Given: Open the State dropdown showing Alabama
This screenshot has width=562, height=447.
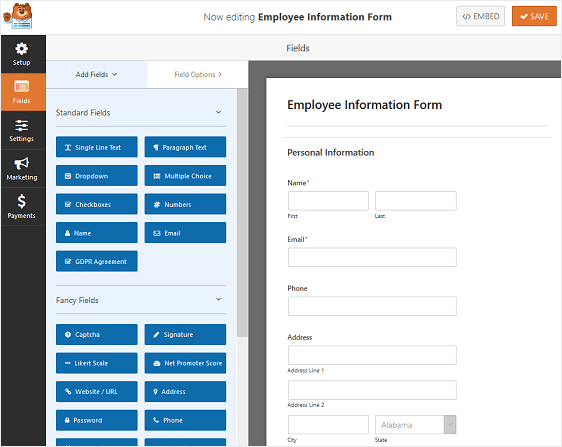Looking at the screenshot, I should click(x=415, y=425).
